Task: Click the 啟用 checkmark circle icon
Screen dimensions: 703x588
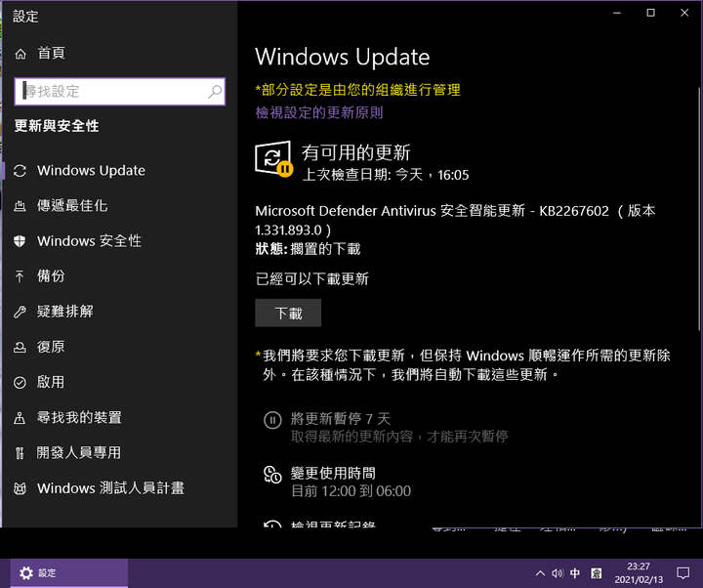Action: (20, 383)
